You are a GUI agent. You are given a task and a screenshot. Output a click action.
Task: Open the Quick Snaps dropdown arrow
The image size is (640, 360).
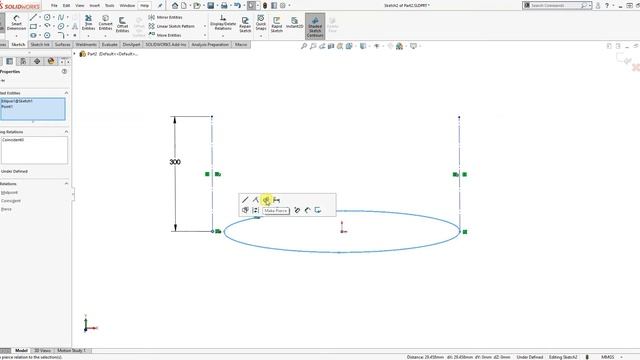point(261,36)
